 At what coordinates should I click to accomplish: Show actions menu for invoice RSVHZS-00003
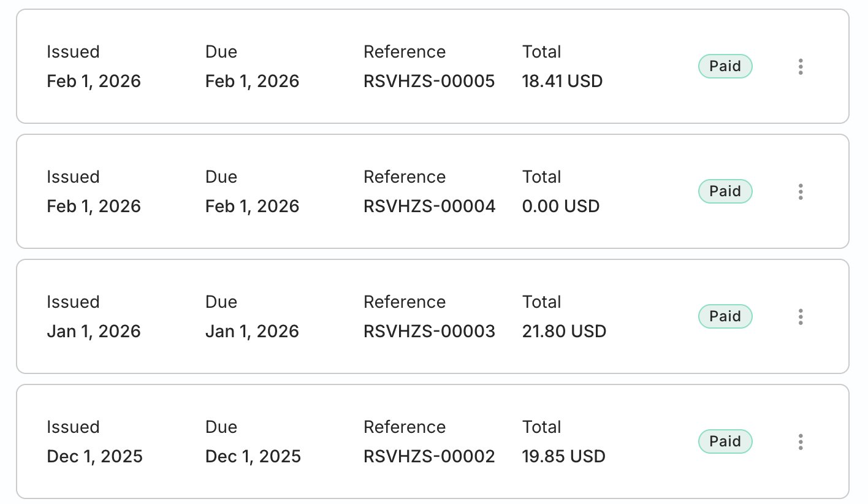click(801, 317)
